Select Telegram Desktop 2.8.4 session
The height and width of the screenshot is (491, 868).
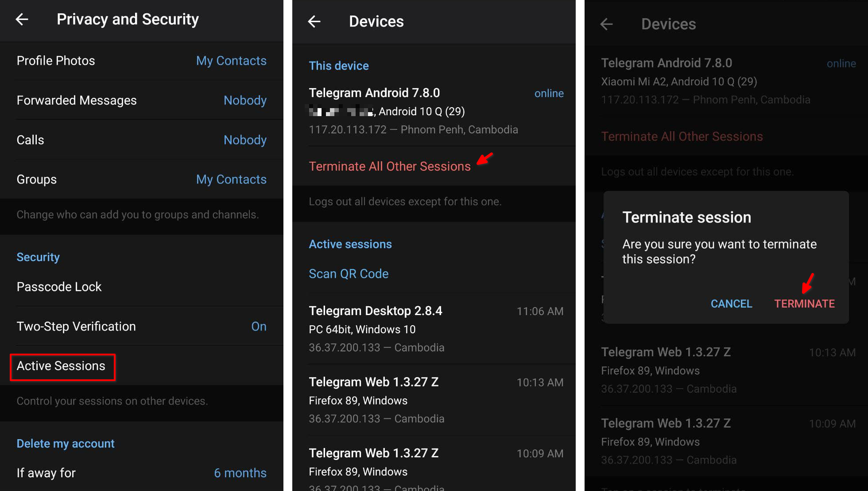[x=434, y=329]
